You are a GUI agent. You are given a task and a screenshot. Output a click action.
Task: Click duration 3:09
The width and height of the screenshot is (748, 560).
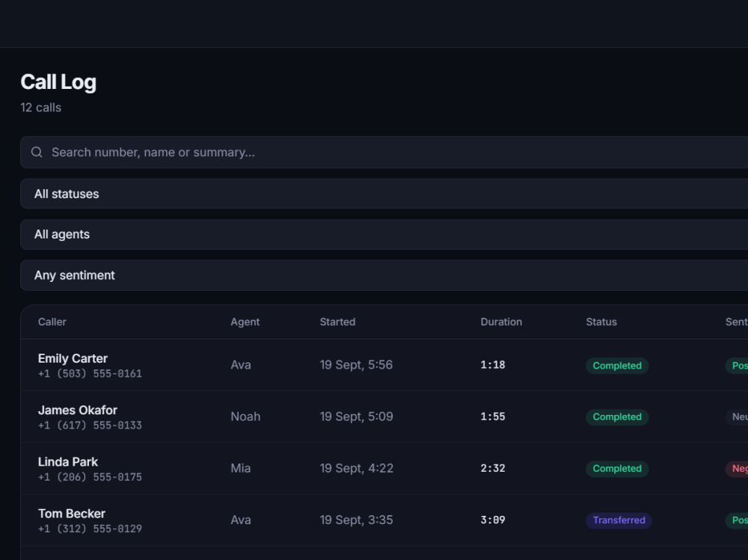tap(493, 520)
